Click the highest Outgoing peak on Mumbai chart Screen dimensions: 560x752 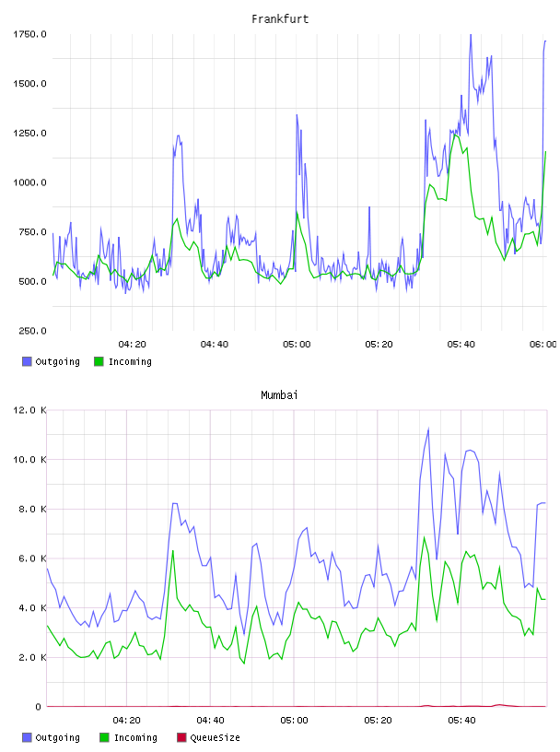428,429
